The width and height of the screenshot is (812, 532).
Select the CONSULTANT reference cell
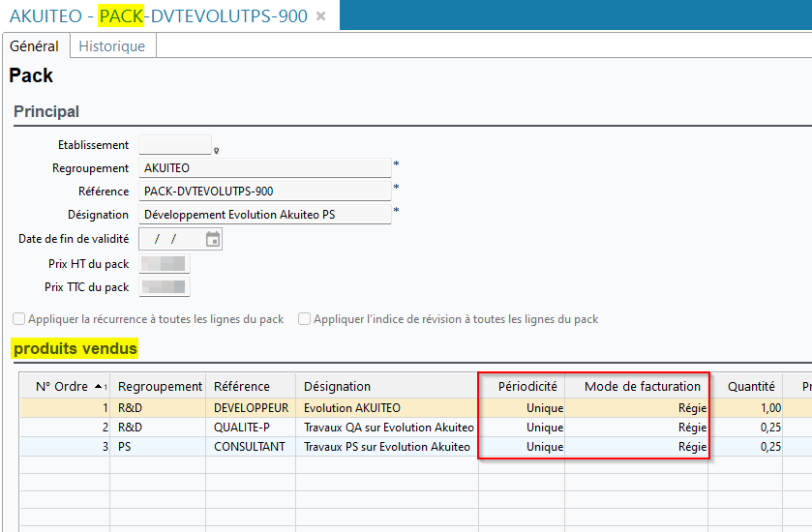click(251, 446)
